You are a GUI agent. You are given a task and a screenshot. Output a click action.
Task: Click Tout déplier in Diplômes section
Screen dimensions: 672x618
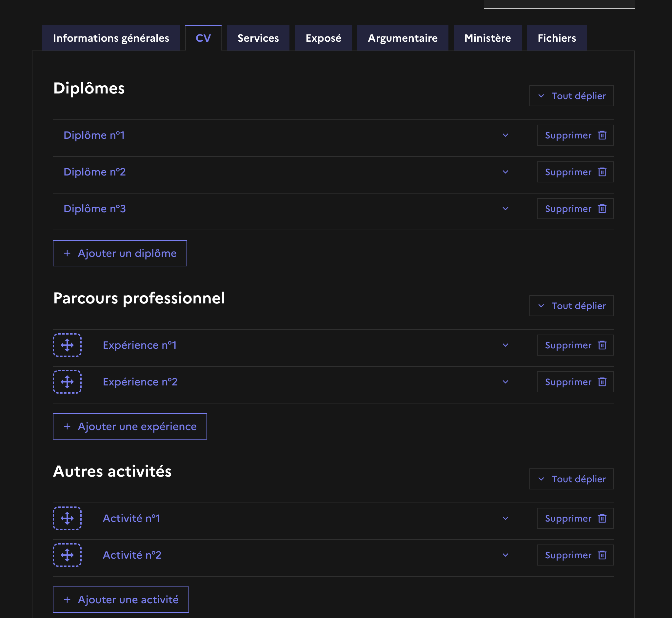[x=571, y=96]
